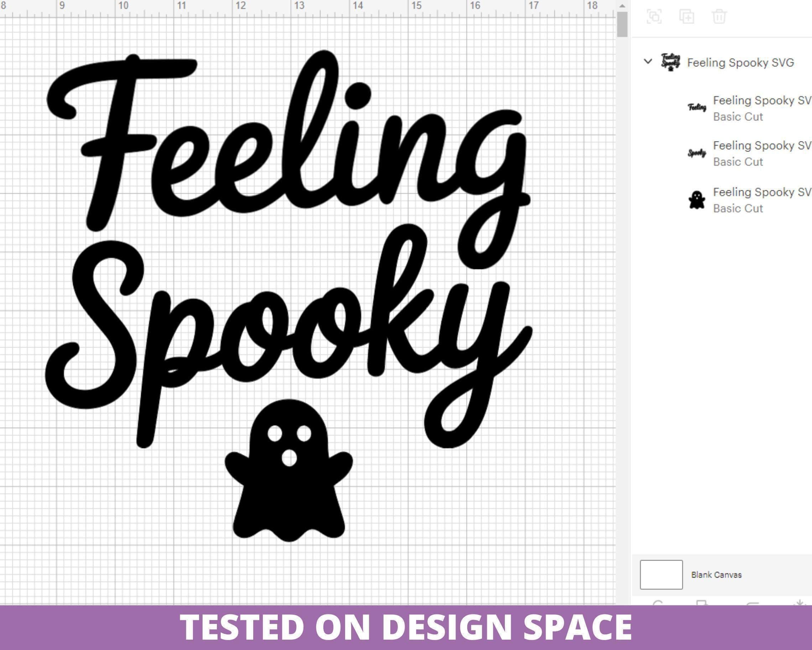Click the canvas vertical scrollbar thumb
Viewport: 812px width, 650px height.
[x=622, y=25]
